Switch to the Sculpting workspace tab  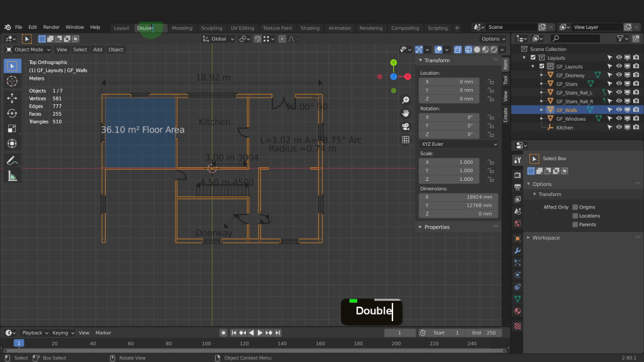pos(211,28)
